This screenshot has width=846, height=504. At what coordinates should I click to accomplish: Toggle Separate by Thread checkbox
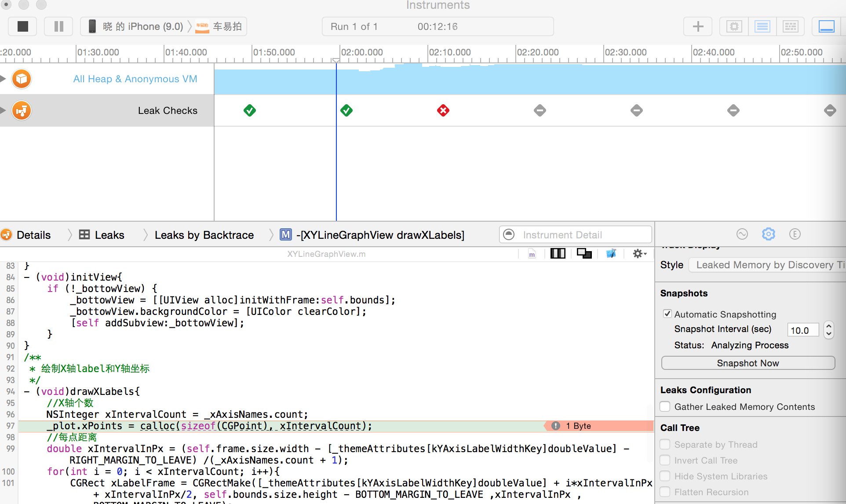coord(665,445)
